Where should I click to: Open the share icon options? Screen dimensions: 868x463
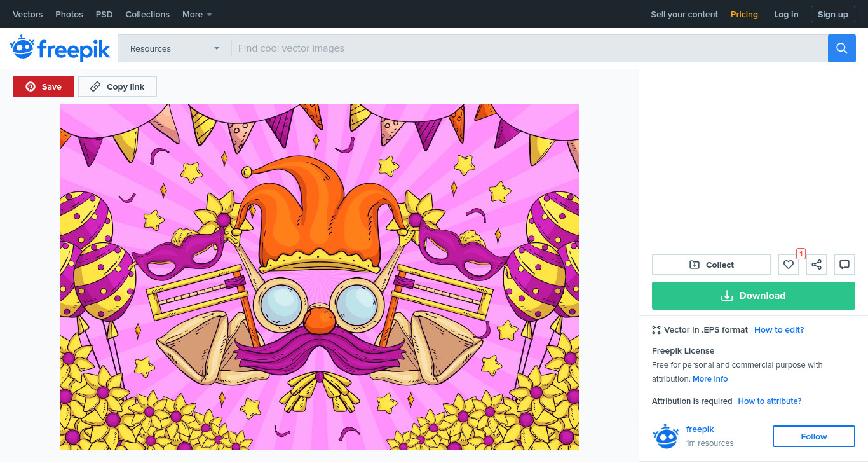tap(817, 265)
